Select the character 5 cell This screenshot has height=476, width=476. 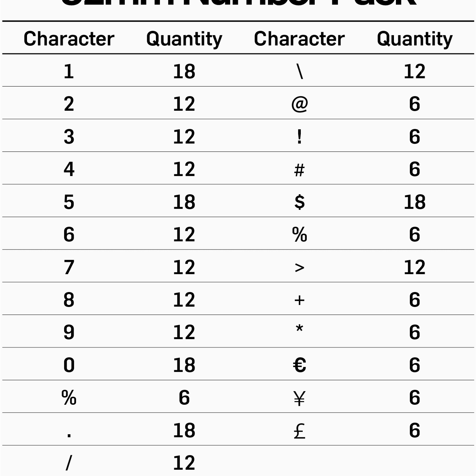(x=69, y=202)
